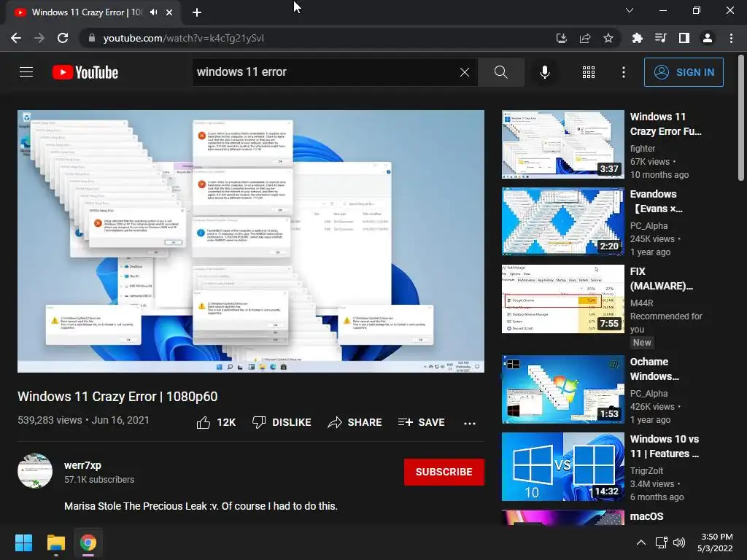Image resolution: width=747 pixels, height=560 pixels.
Task: Open Chrome extensions puzzle icon
Action: [x=637, y=38]
